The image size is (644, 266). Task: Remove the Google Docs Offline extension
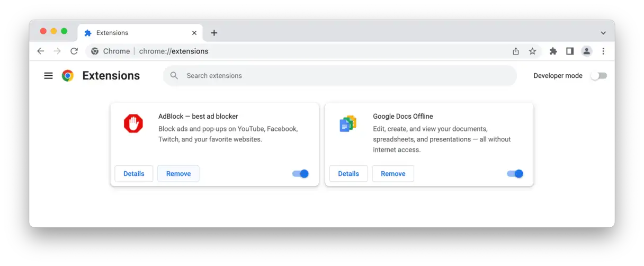coord(393,174)
